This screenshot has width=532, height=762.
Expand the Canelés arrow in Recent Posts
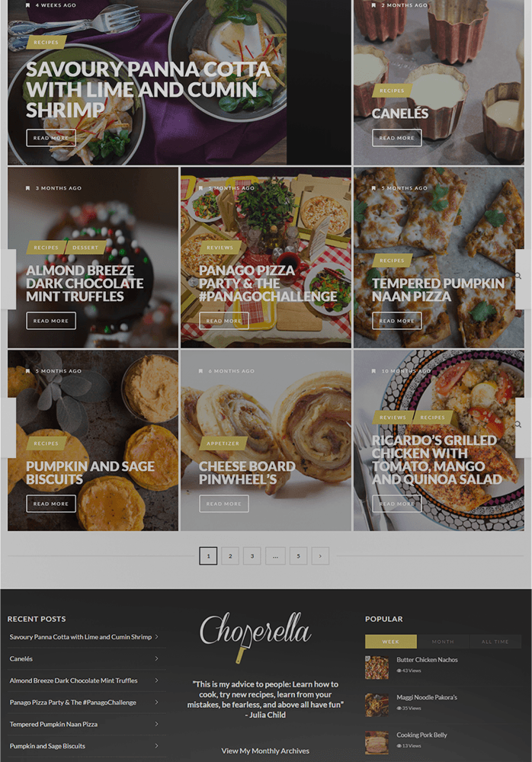coord(156,658)
